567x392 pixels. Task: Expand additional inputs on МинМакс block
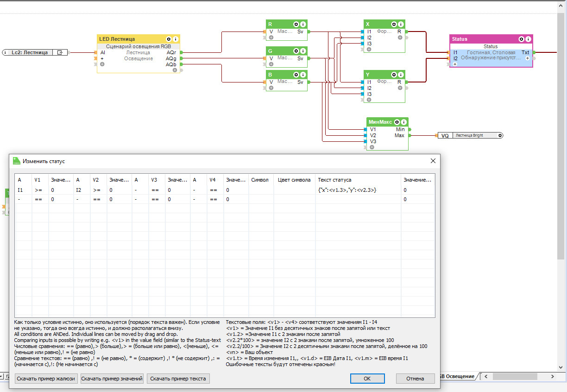coord(372,147)
